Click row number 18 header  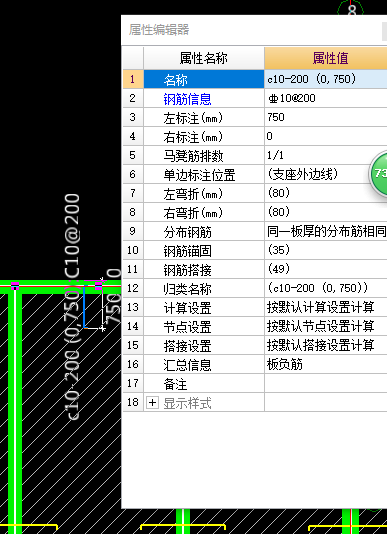(133, 403)
